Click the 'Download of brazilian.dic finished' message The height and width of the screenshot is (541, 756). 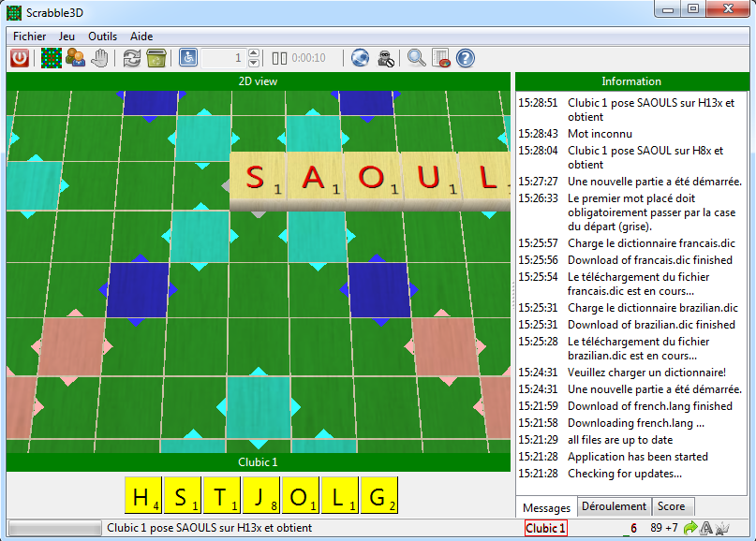(651, 325)
